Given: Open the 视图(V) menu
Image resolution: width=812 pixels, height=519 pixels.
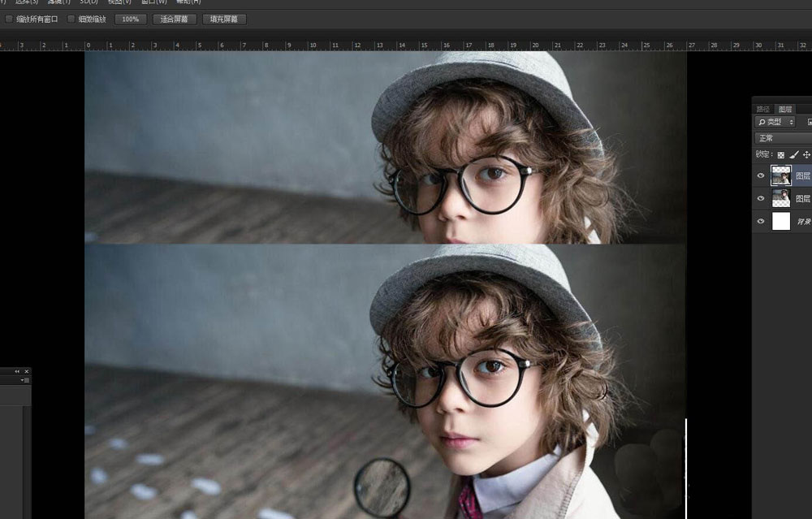Looking at the screenshot, I should click(119, 2).
